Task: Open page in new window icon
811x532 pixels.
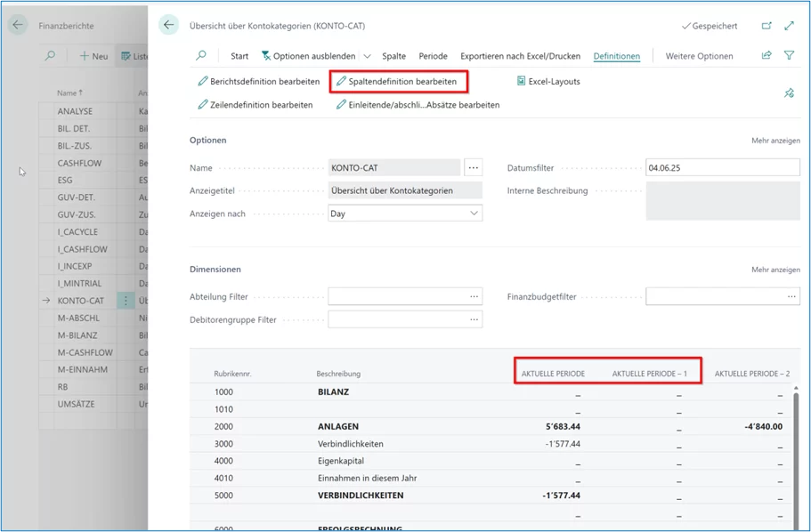Action: [767, 27]
